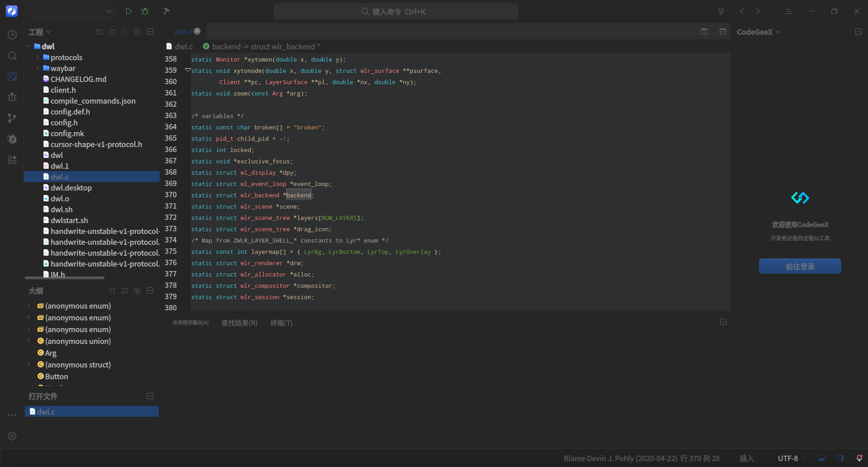Open notifications bell in status bar
This screenshot has height=467, width=868.
click(859, 458)
